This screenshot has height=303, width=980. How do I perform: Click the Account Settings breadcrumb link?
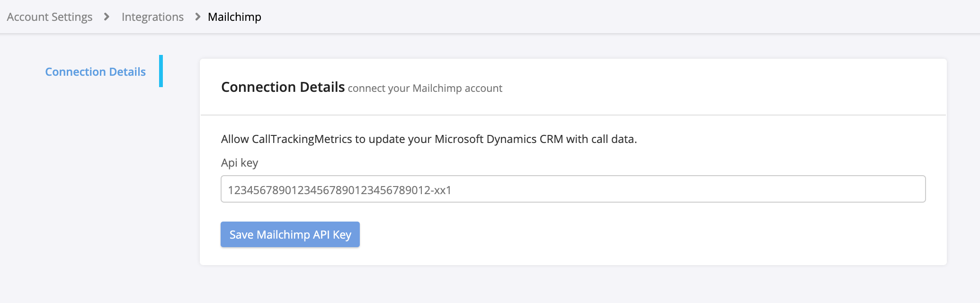tap(50, 17)
